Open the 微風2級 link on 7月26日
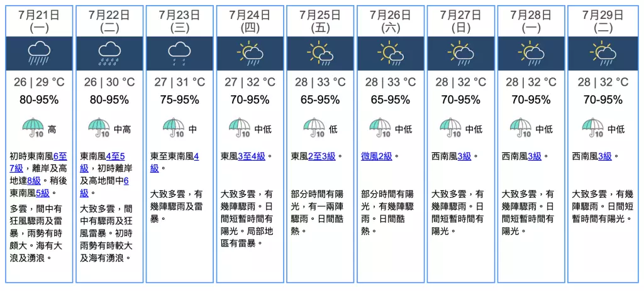 (x=377, y=156)
